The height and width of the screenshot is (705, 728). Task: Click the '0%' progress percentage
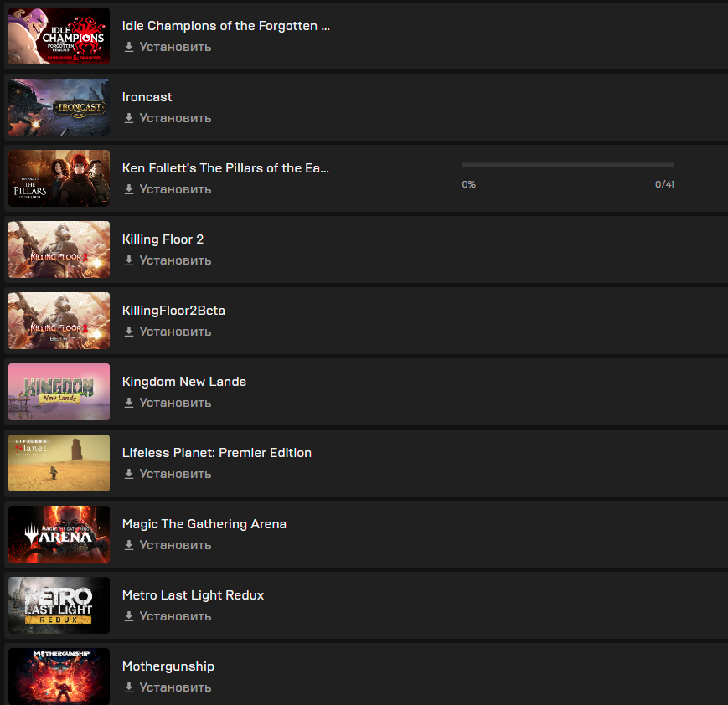469,184
